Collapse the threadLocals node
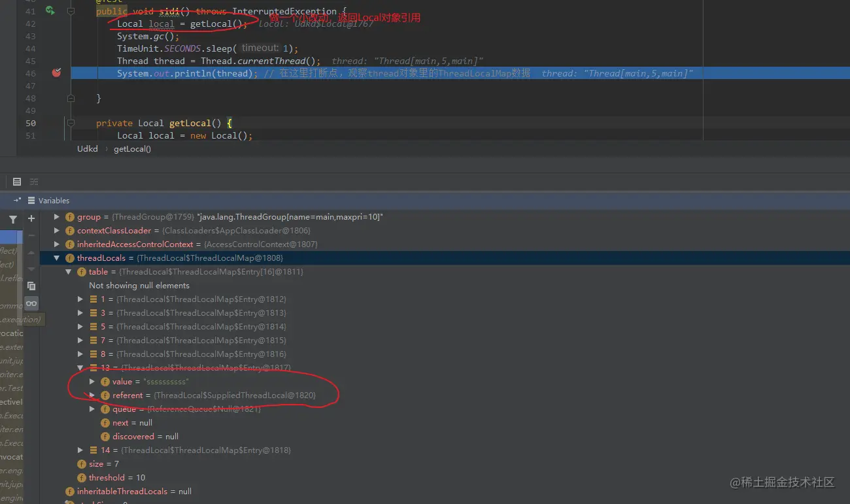The width and height of the screenshot is (850, 504). point(57,258)
